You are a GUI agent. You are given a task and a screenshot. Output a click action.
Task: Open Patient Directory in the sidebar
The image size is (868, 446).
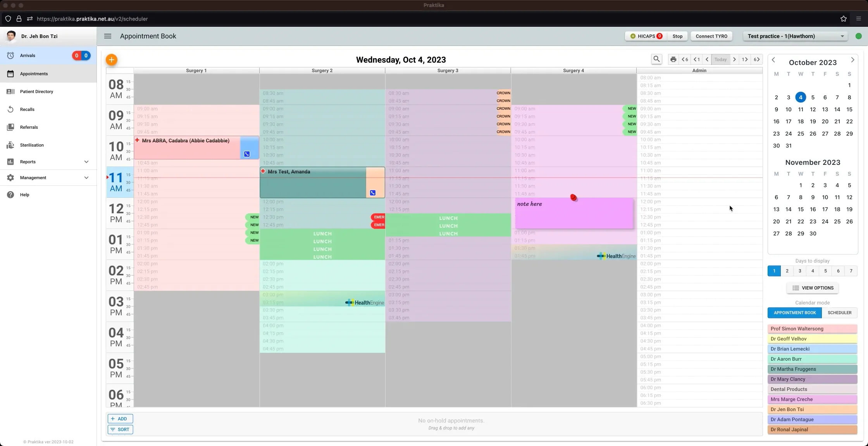click(48, 92)
